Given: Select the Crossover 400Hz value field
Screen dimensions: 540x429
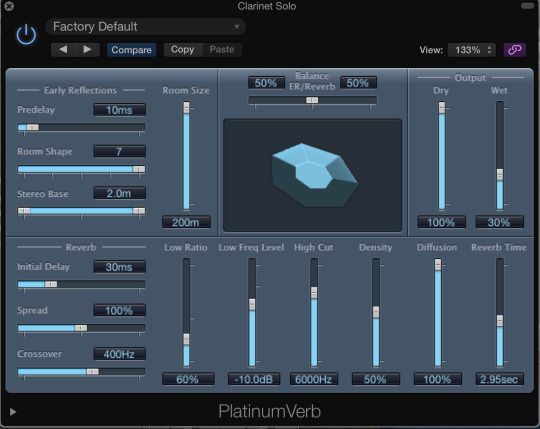Looking at the screenshot, I should tap(120, 354).
